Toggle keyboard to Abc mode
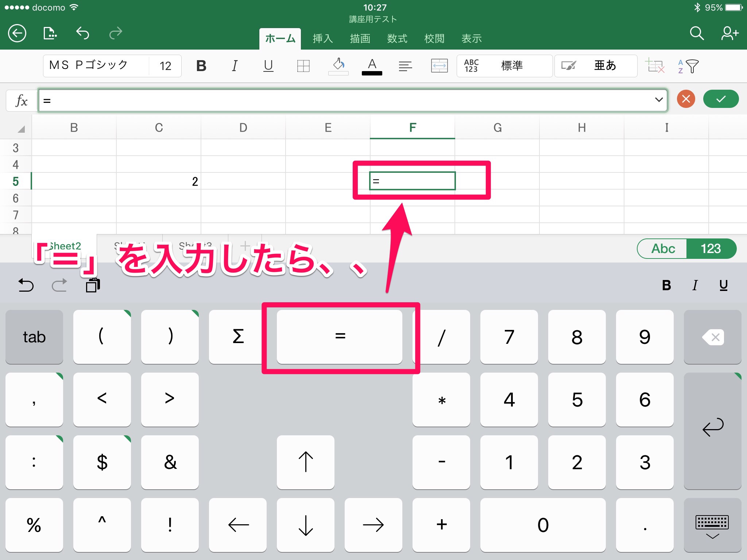This screenshot has width=747, height=560. tap(663, 249)
